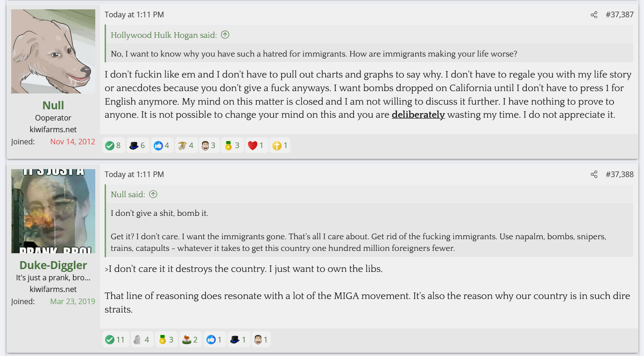Screen dimensions: 644x356
Task: Click the dog avatar thumbnail of Null
Action: point(53,51)
